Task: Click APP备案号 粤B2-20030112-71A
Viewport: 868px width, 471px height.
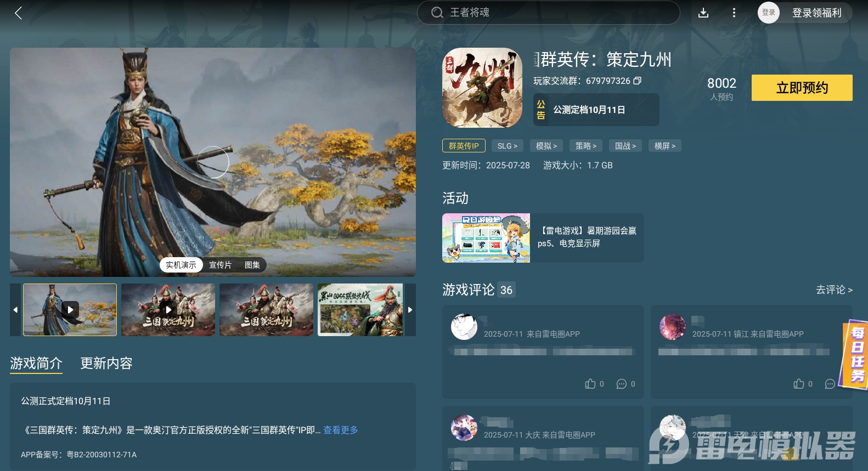Action: click(79, 455)
